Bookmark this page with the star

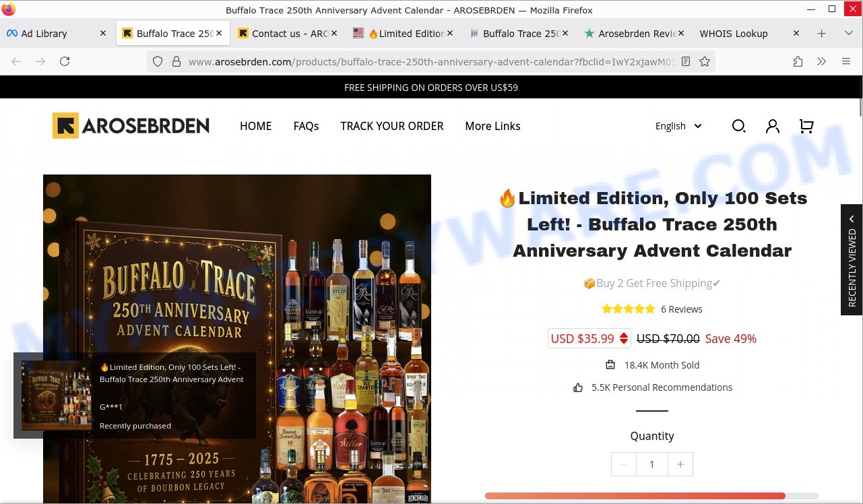[x=705, y=61]
